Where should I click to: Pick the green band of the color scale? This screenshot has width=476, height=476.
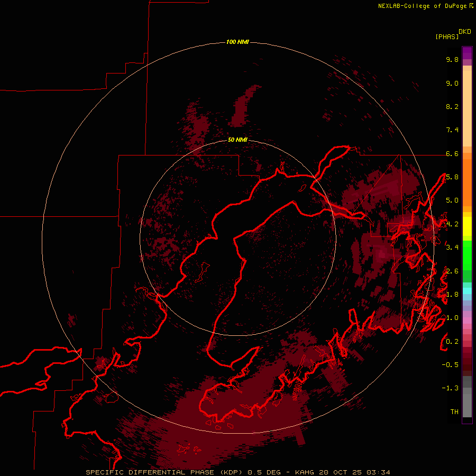coord(467,255)
